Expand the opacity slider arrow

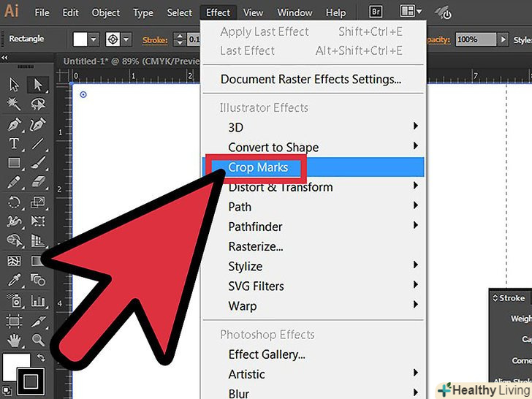[503, 39]
